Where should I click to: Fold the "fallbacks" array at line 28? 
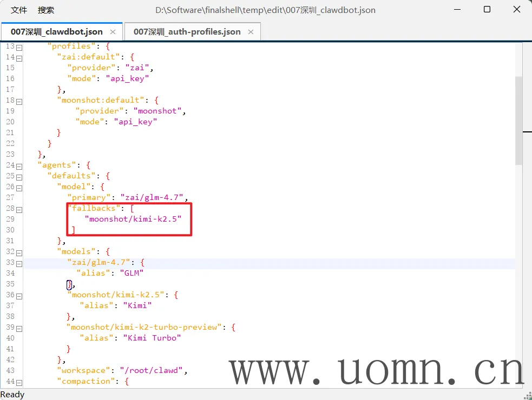(x=19, y=209)
